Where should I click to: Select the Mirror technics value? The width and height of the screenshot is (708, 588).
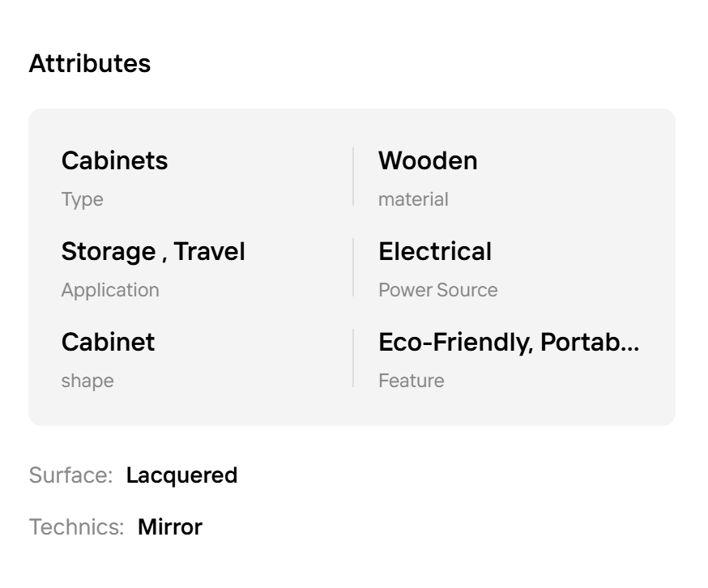170,526
